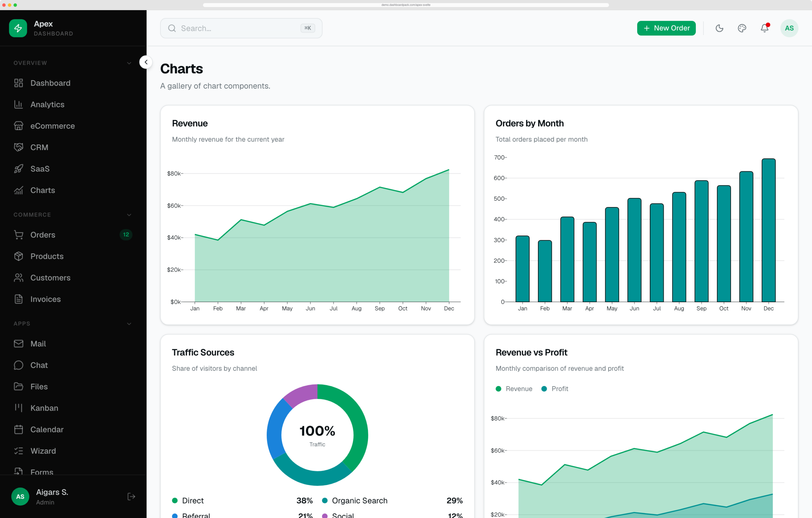Image resolution: width=812 pixels, height=518 pixels.
Task: Open the Chat bubble icon
Action: pos(18,365)
